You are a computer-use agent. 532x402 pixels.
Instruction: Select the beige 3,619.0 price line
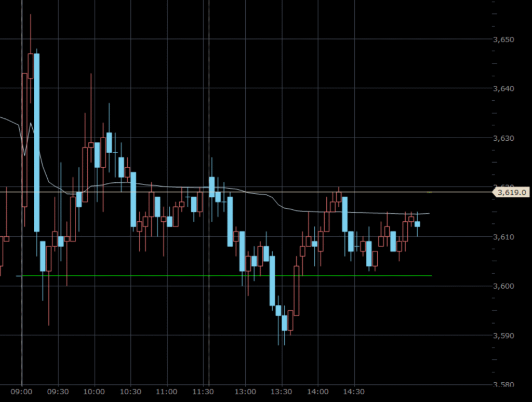246,192
